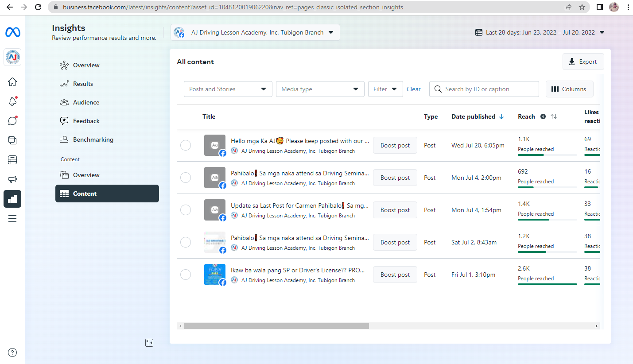Open the Audience section
633x364 pixels.
click(x=107, y=102)
